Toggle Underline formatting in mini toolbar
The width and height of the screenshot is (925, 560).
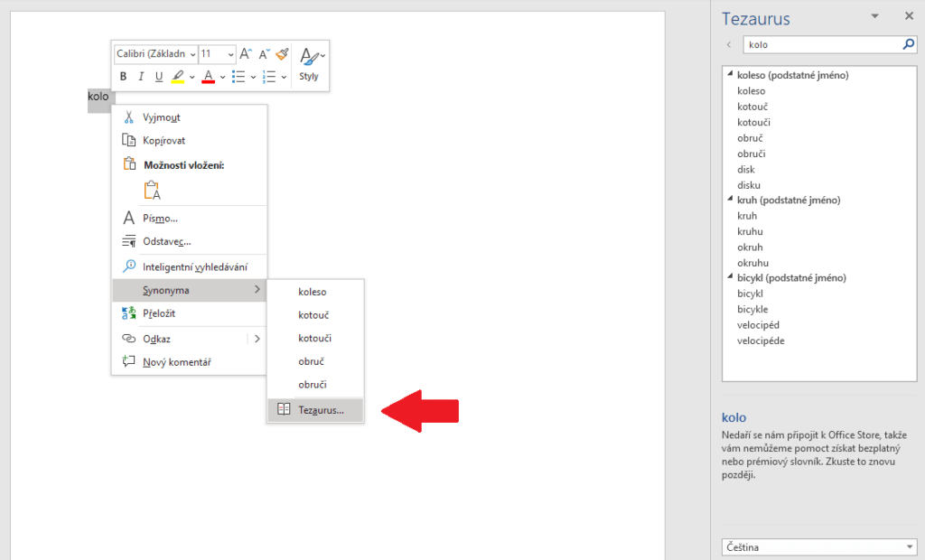click(x=159, y=77)
